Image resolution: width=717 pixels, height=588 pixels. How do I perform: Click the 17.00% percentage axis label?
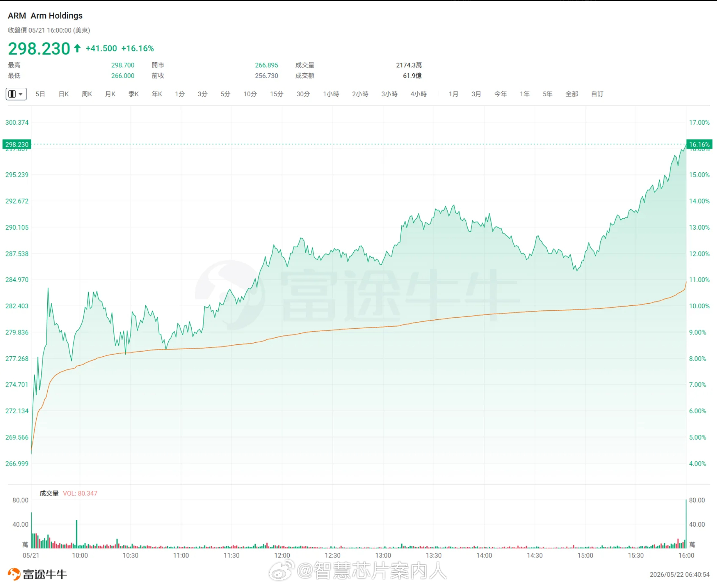pyautogui.click(x=699, y=122)
